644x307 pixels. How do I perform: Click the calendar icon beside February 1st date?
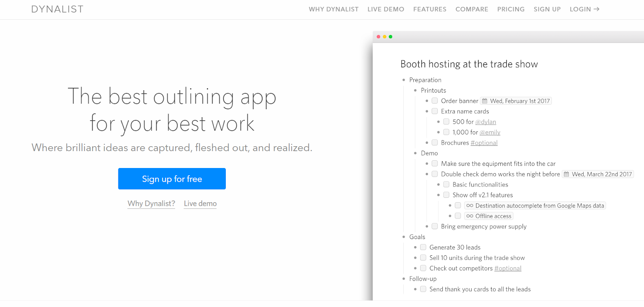[x=485, y=101]
